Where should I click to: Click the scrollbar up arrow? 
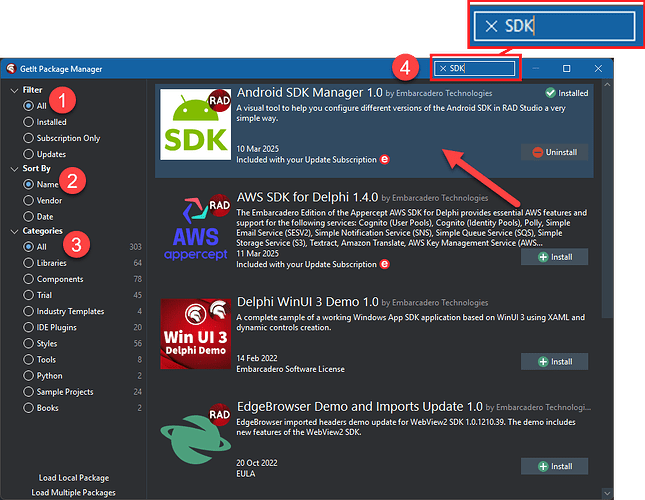[x=607, y=84]
